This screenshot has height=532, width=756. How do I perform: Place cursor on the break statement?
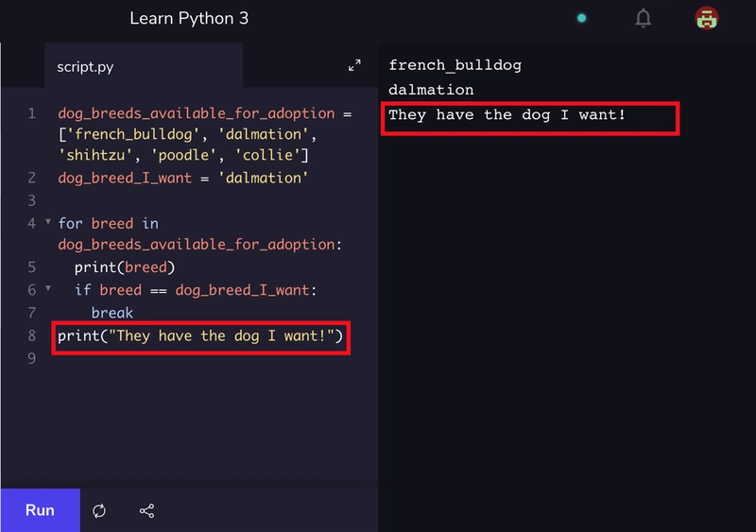pos(112,313)
